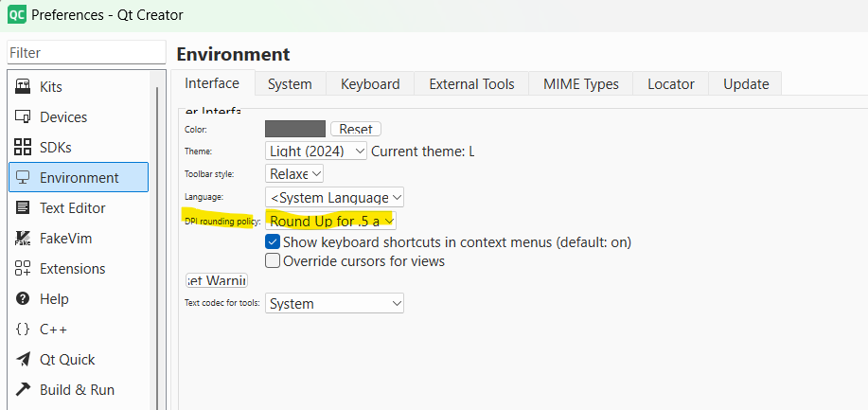Click the Environment page heading
This screenshot has height=410, width=868.
pyautogui.click(x=233, y=54)
